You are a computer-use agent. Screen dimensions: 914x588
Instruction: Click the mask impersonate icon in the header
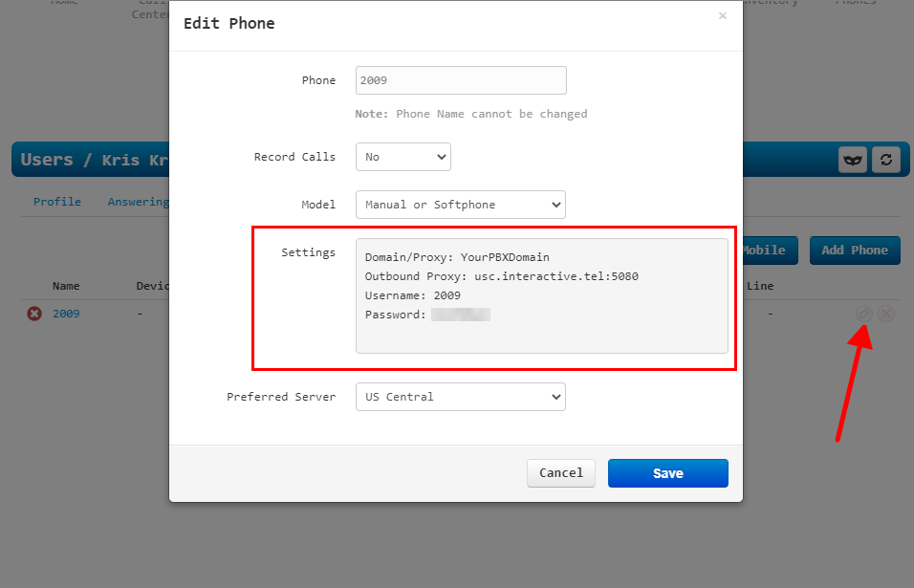point(853,160)
